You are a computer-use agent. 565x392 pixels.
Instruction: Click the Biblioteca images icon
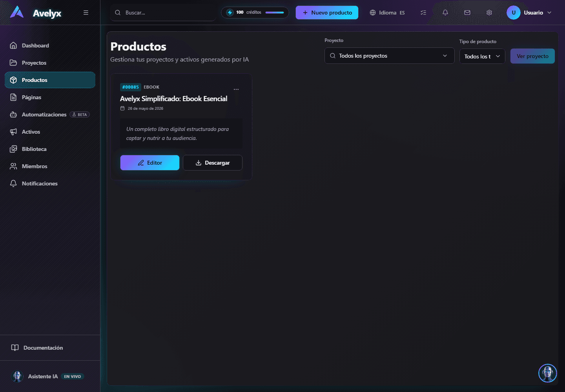[x=13, y=149]
